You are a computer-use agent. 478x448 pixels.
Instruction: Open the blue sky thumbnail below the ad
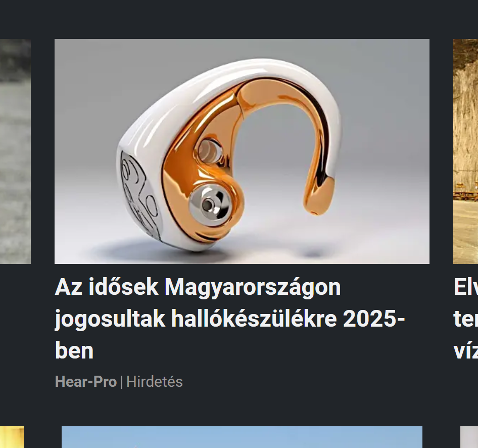(x=242, y=437)
